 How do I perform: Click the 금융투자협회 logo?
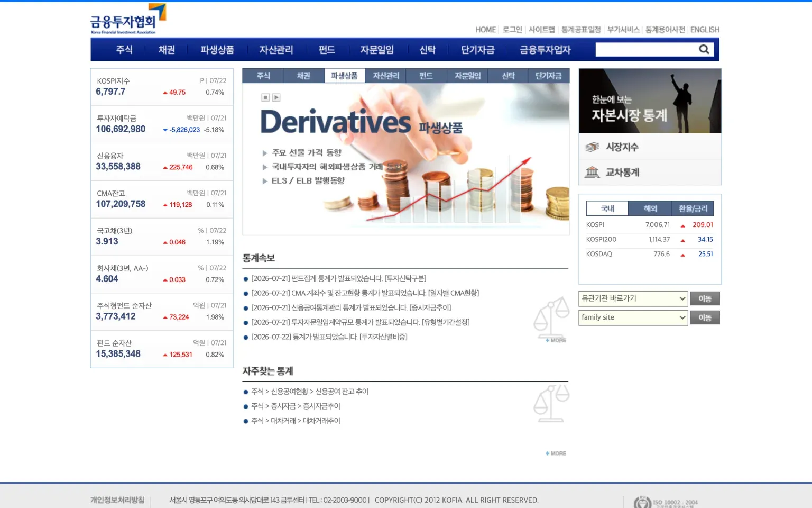pyautogui.click(x=128, y=19)
